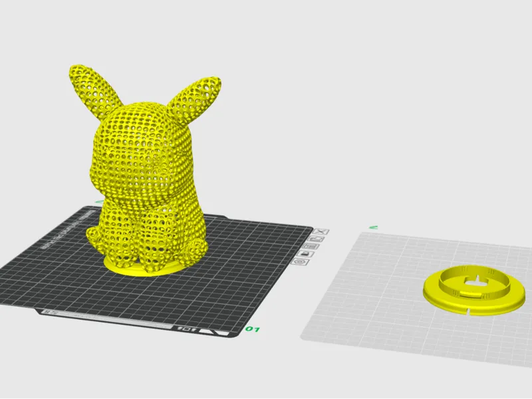Select the yellow ring base on second plate
Viewport: 532px width, 399px height.
pyautogui.click(x=473, y=291)
